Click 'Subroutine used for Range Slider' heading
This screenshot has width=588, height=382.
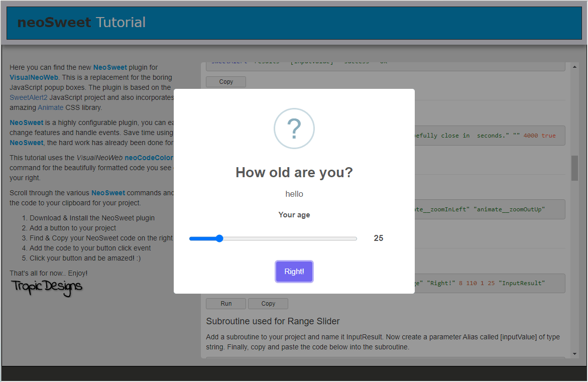(x=273, y=321)
